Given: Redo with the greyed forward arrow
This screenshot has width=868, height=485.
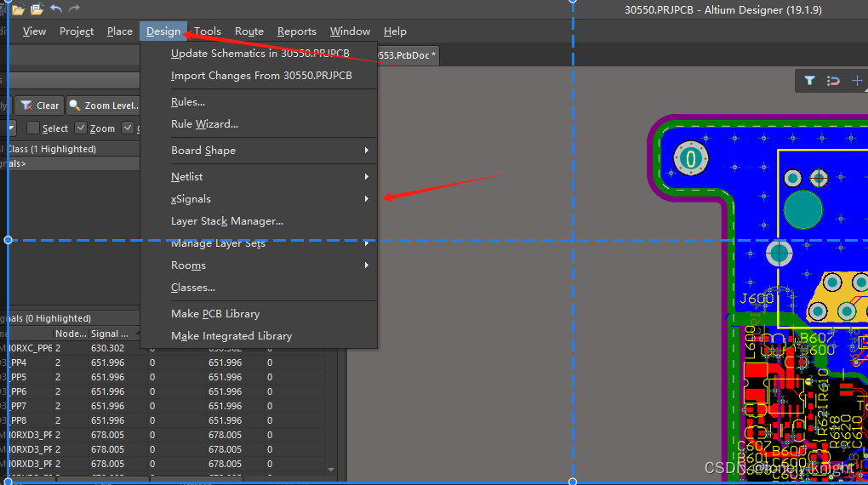Looking at the screenshot, I should [x=74, y=9].
